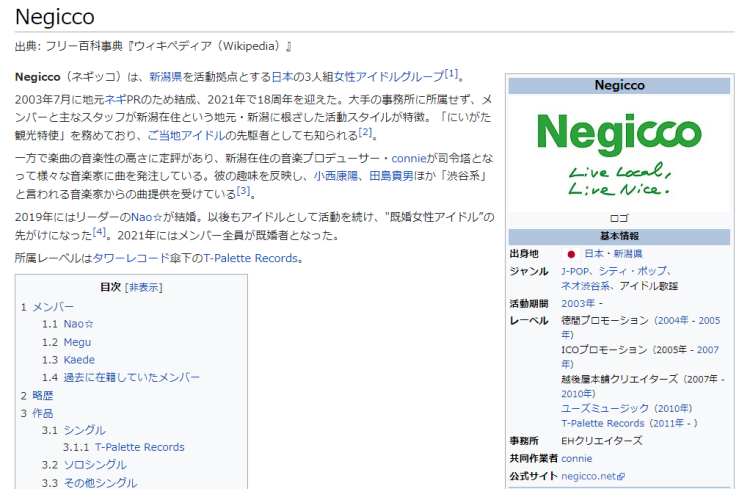
Task: Click the Negicco logo image
Action: pos(619,155)
